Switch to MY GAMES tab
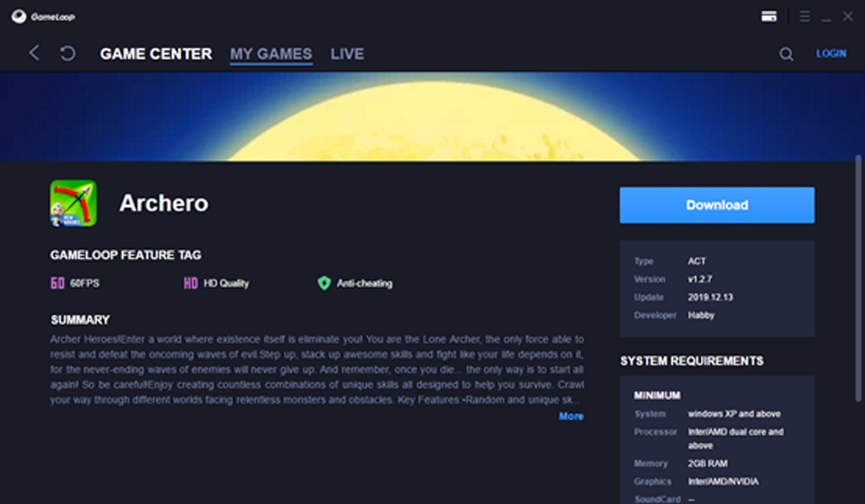 coord(271,54)
